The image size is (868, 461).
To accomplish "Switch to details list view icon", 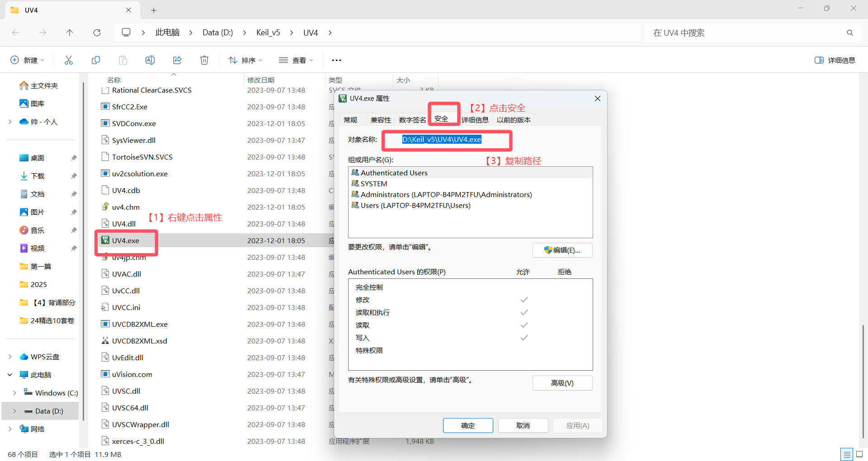I will click(847, 454).
